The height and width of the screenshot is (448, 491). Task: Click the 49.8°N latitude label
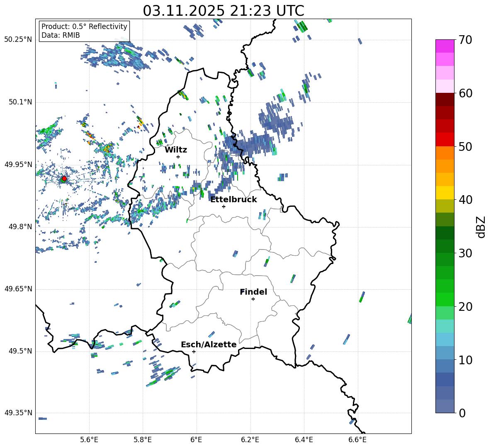(x=20, y=227)
